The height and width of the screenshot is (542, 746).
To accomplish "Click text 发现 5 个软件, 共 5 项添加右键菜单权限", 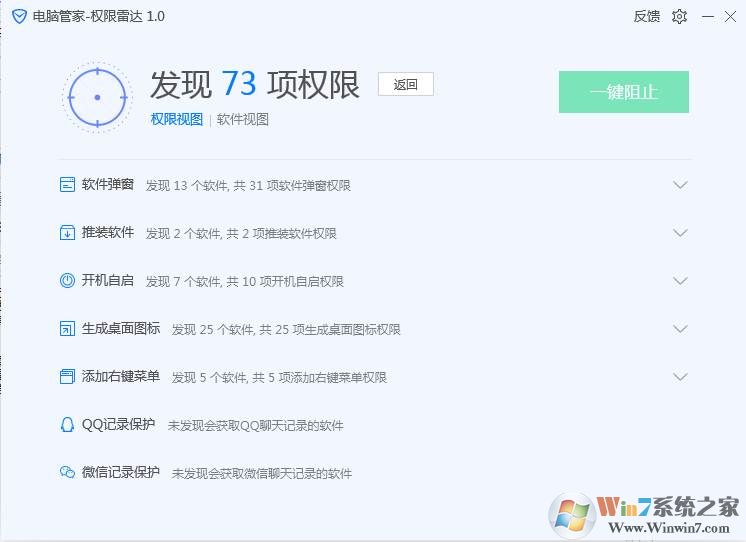I will [279, 378].
